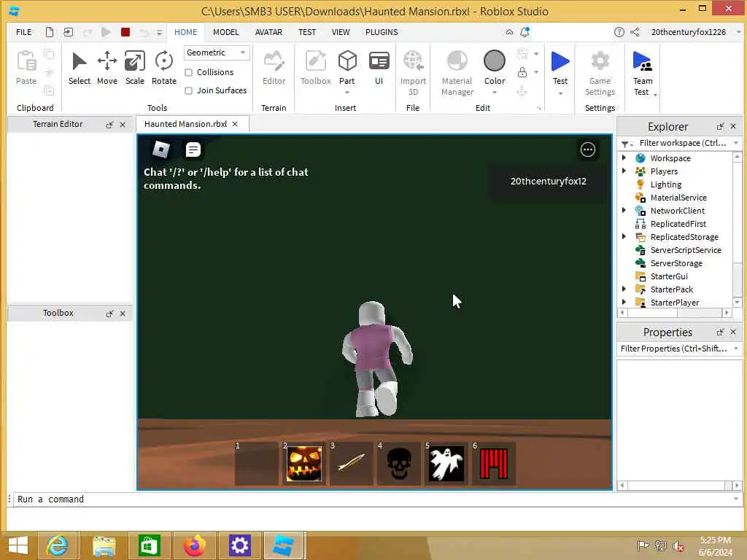Click the Run a command input bar
The height and width of the screenshot is (560, 747).
[374, 499]
